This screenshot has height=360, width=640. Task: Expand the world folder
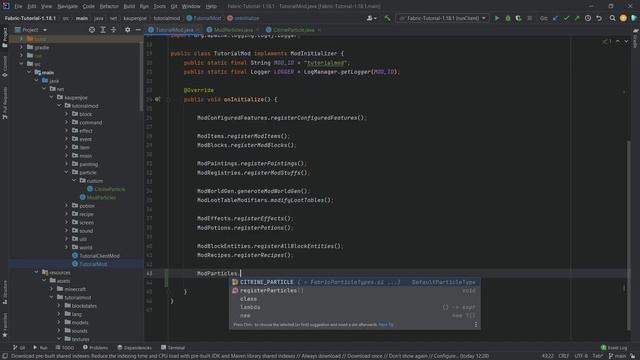coord(67,247)
